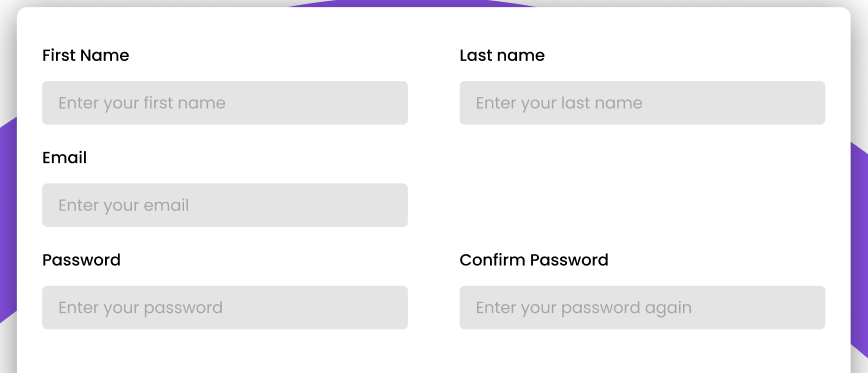Click the purple background left of the form
Viewport: 868px width, 373px height.
pos(8,221)
